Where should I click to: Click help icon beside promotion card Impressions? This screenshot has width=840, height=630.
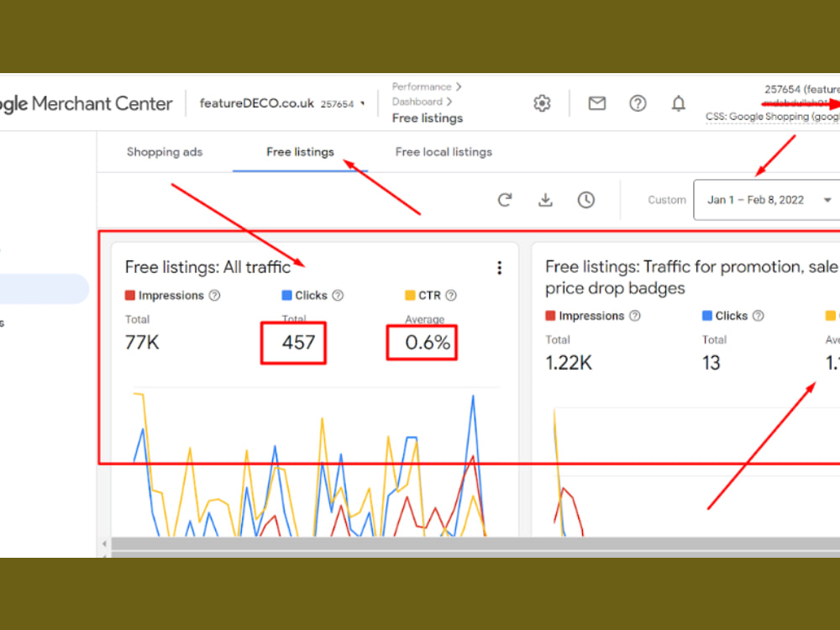click(x=635, y=316)
